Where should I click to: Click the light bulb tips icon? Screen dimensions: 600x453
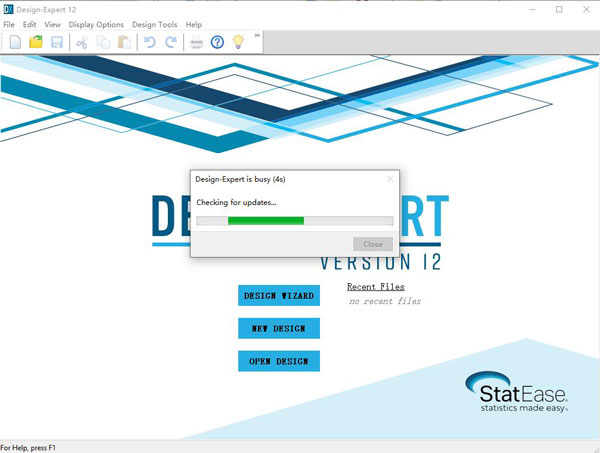(x=239, y=42)
